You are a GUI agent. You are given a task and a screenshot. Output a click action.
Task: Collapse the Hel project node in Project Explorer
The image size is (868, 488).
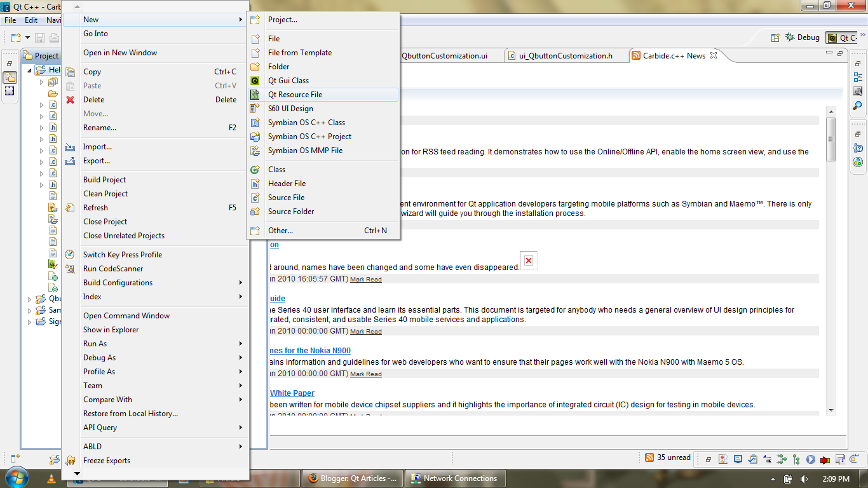(x=30, y=70)
